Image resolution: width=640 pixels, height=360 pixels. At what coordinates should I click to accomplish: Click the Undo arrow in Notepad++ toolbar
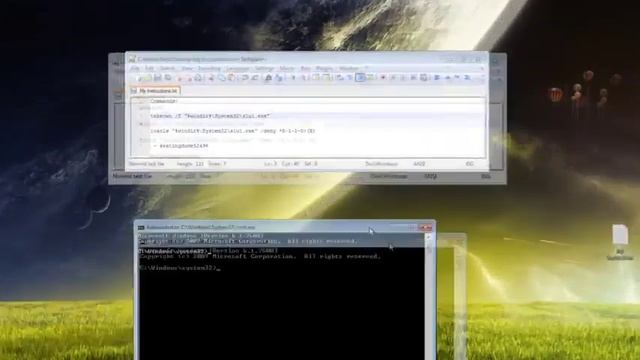[245, 78]
